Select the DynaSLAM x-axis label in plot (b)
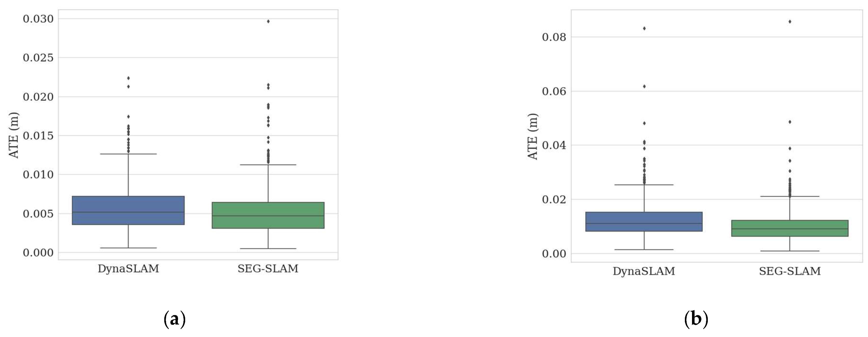The width and height of the screenshot is (868, 337). (x=644, y=271)
